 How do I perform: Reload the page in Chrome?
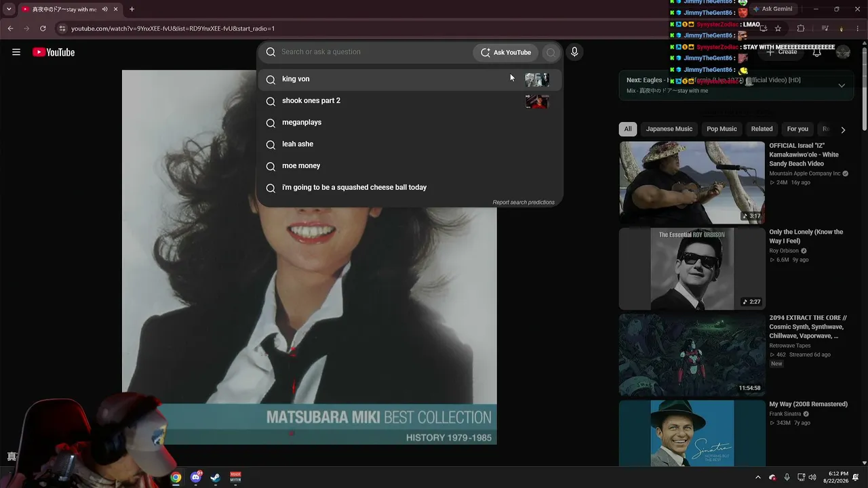tap(43, 28)
